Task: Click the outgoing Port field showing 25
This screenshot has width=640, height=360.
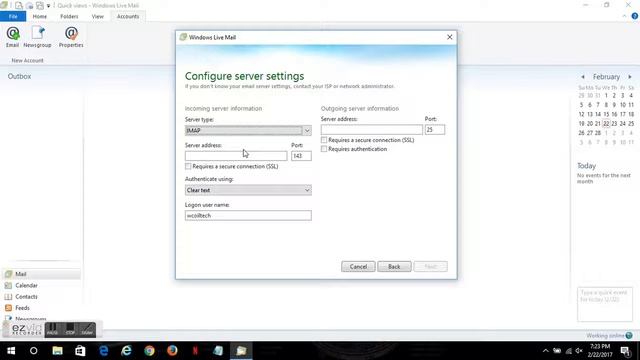Action: click(x=435, y=130)
